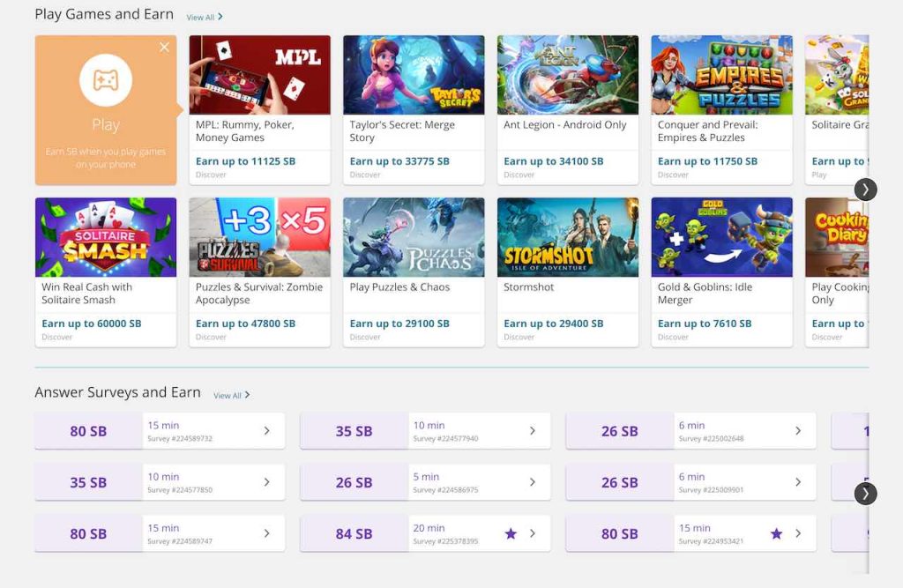Click chevron on survey #225002648
Screen dimensions: 903x588
pos(798,431)
